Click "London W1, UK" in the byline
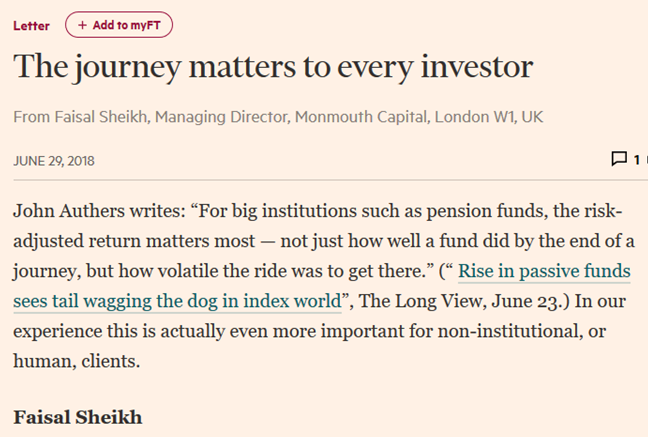Image resolution: width=648 pixels, height=437 pixels. pyautogui.click(x=488, y=117)
